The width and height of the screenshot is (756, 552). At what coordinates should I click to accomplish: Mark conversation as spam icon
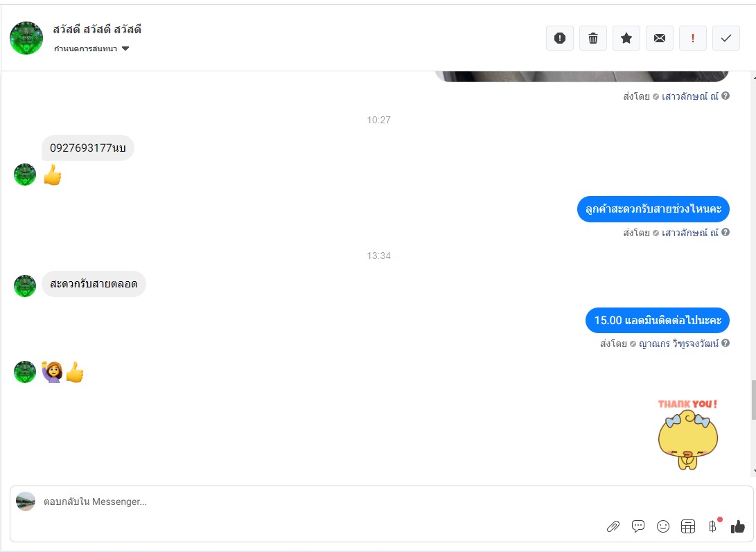coord(560,38)
